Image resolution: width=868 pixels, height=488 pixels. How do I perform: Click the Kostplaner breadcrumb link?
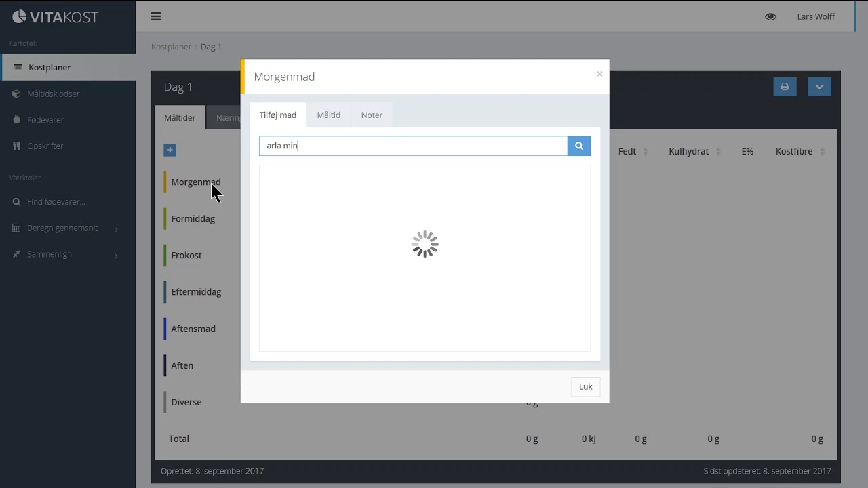pyautogui.click(x=171, y=47)
